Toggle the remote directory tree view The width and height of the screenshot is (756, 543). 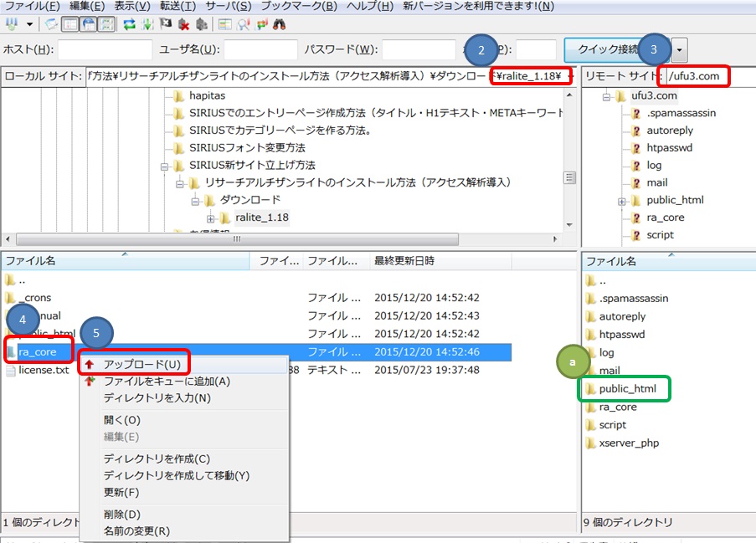click(89, 24)
